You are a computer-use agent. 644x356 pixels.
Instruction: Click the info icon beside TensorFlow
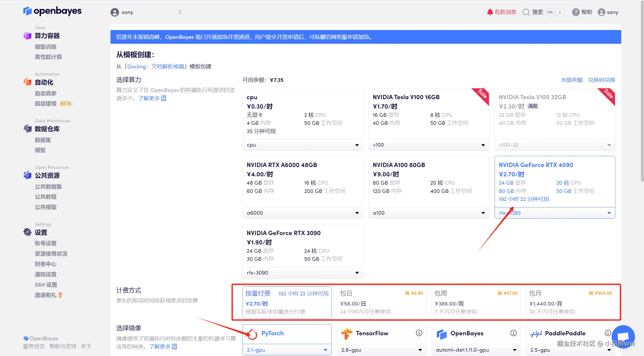pyautogui.click(x=419, y=333)
